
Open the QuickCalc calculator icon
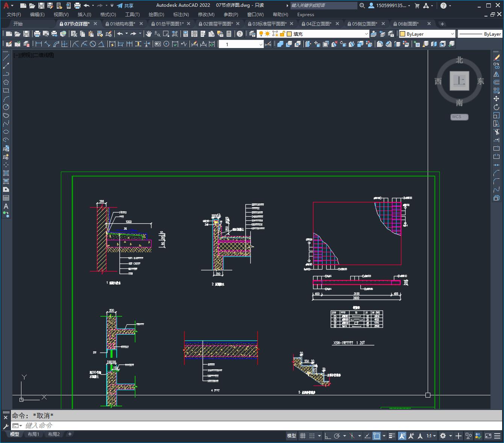(x=229, y=34)
